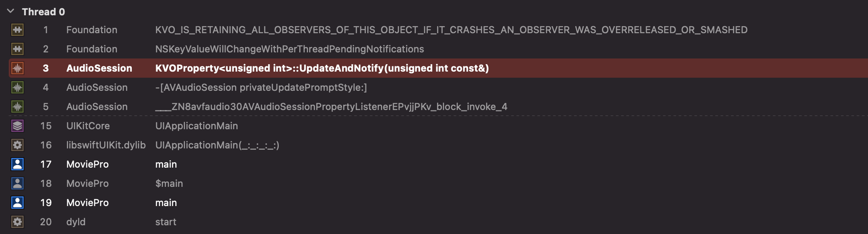Select the KVO_IS_RETAINING_ALL_OBSERVERS stack frame
This screenshot has height=234, width=868.
pyautogui.click(x=451, y=30)
